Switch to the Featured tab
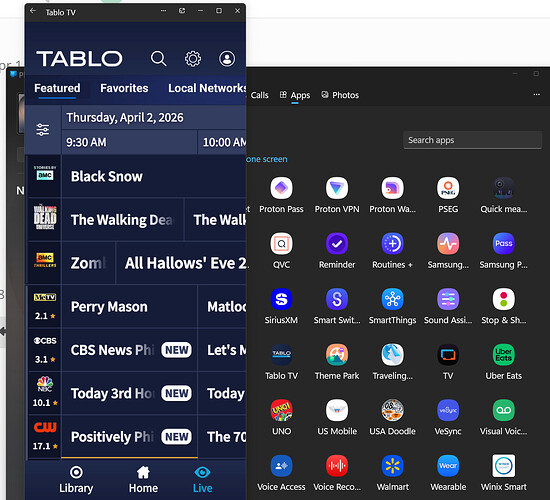550x500 pixels. (57, 88)
